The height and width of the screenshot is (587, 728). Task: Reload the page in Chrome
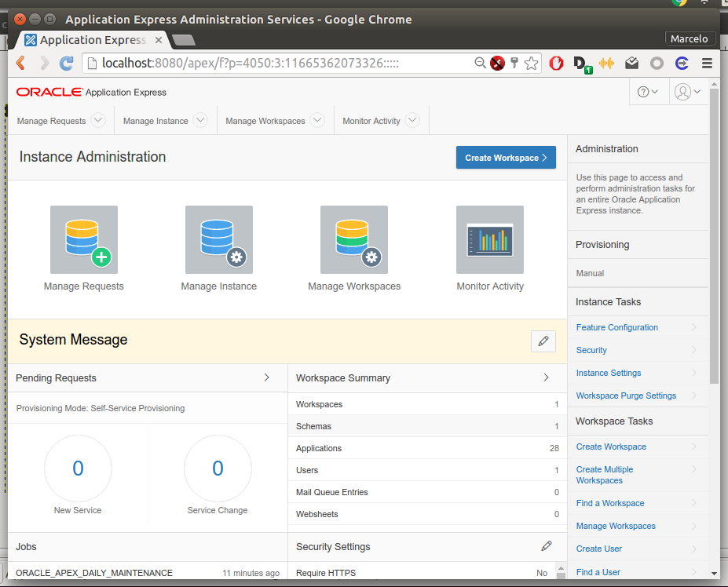click(x=67, y=64)
